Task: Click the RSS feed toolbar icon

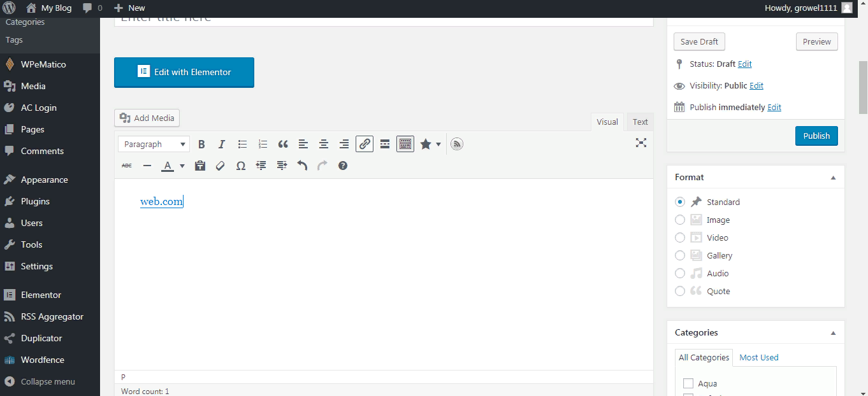Action: tap(456, 145)
